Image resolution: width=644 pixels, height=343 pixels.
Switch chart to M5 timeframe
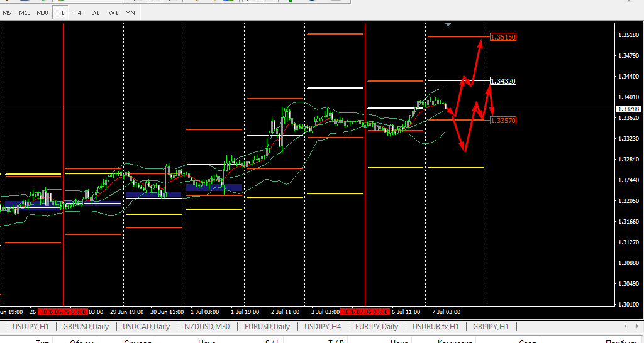[7, 13]
